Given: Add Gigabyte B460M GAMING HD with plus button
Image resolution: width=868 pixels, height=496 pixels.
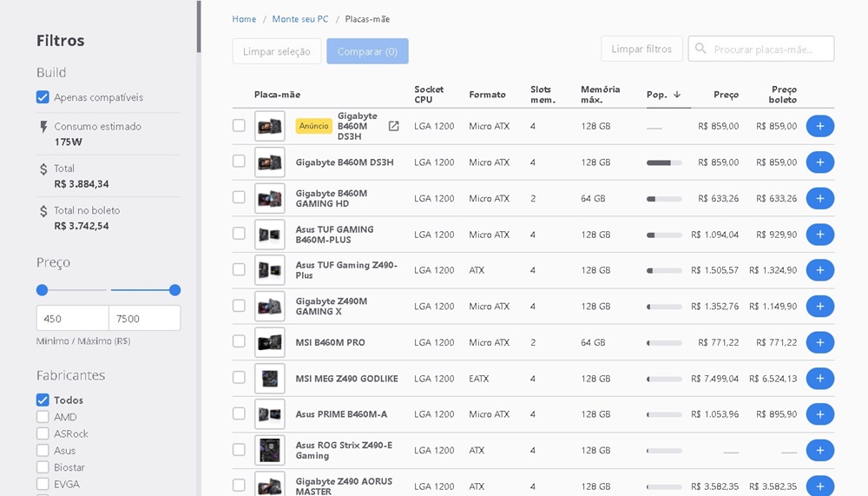Looking at the screenshot, I should 820,198.
